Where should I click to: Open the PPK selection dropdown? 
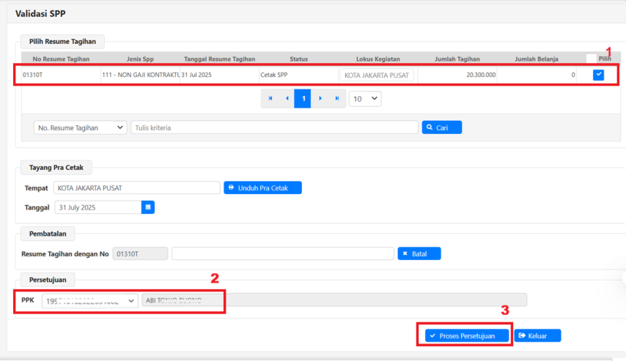(x=89, y=300)
